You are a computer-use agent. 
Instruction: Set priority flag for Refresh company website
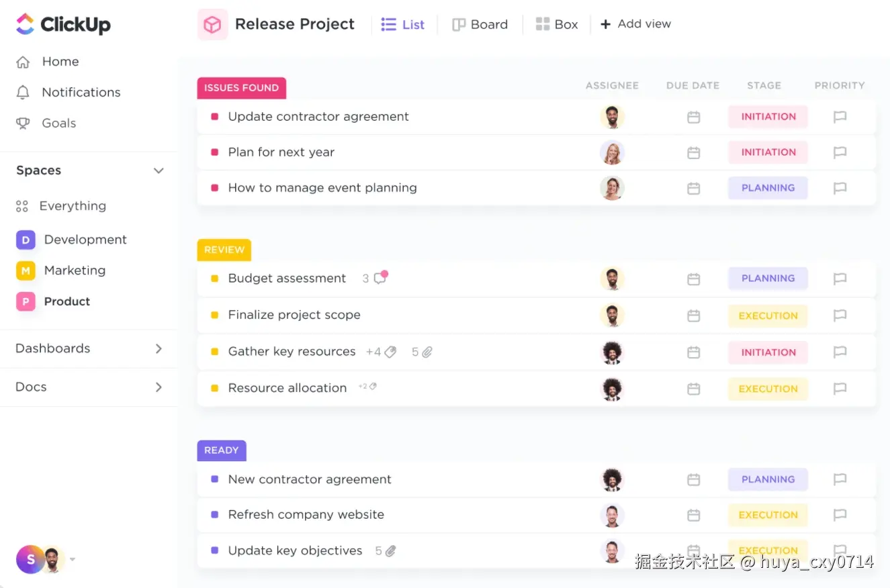(x=840, y=515)
